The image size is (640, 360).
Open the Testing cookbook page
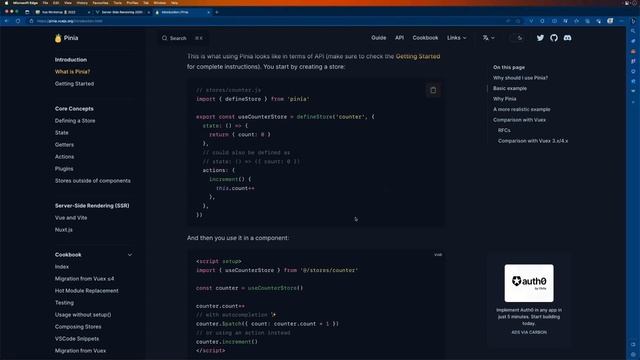coord(64,303)
